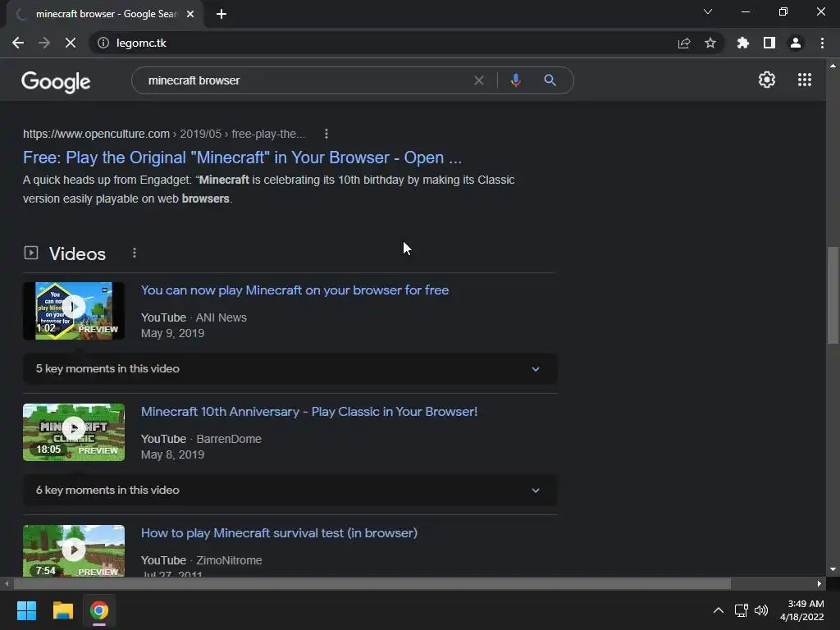Share this page from address bar
840x630 pixels.
click(684, 43)
